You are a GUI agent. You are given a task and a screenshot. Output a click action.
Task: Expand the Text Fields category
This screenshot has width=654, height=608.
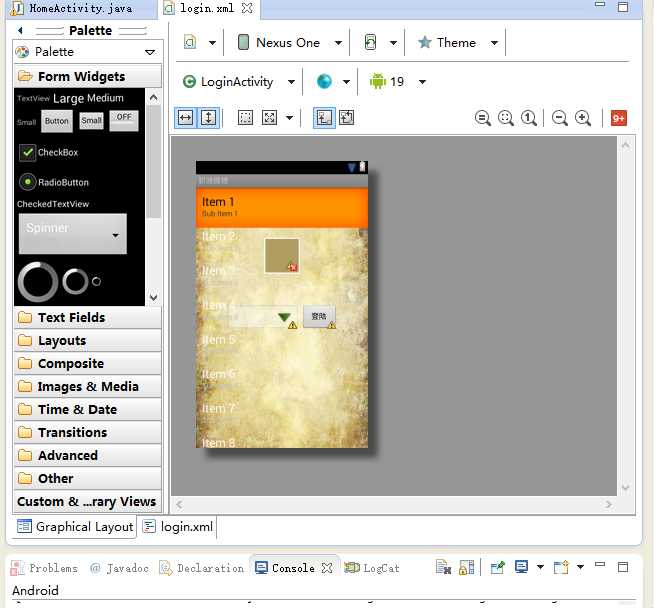tap(88, 318)
